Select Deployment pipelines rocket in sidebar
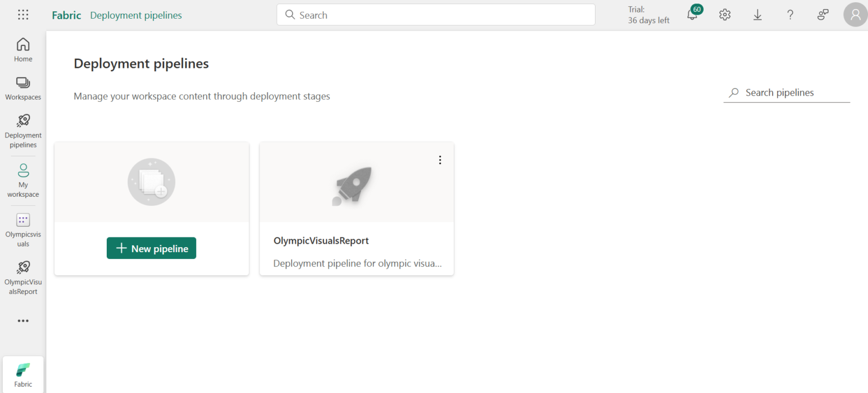Viewport: 868px width, 393px height. coord(23,131)
